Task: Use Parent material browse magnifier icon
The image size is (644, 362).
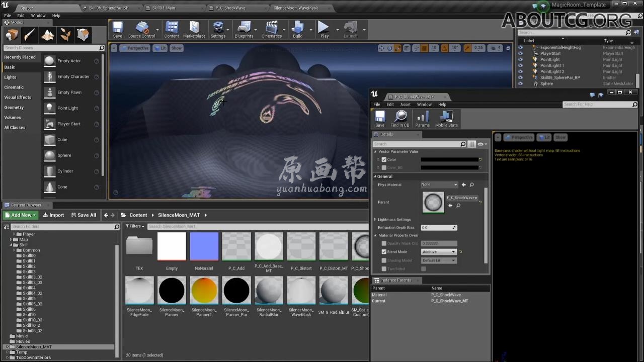Action: tap(458, 206)
